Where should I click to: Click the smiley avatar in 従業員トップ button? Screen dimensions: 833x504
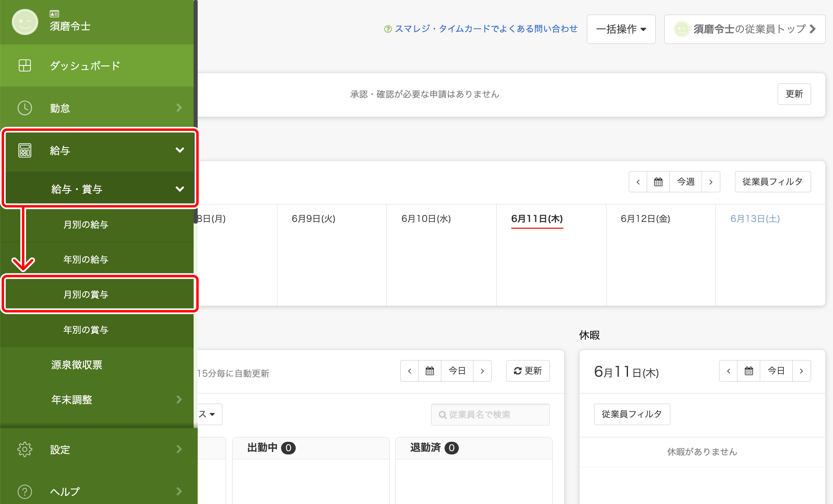pos(682,29)
